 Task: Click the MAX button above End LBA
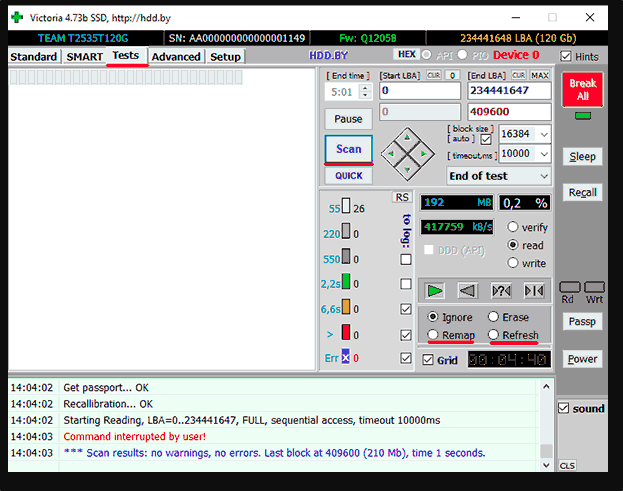(x=539, y=76)
